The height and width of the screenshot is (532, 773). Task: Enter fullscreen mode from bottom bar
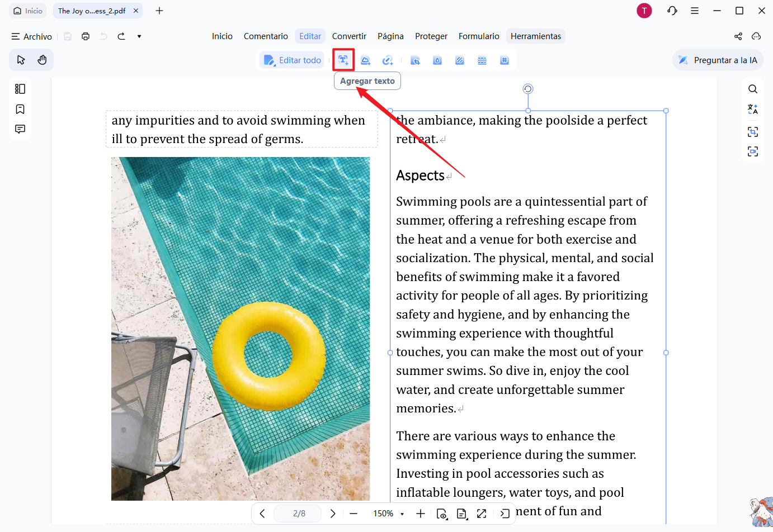point(482,514)
